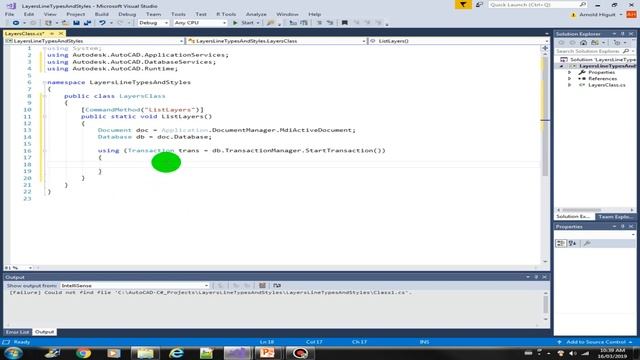
Task: Open the Build menu
Action: 101,14
